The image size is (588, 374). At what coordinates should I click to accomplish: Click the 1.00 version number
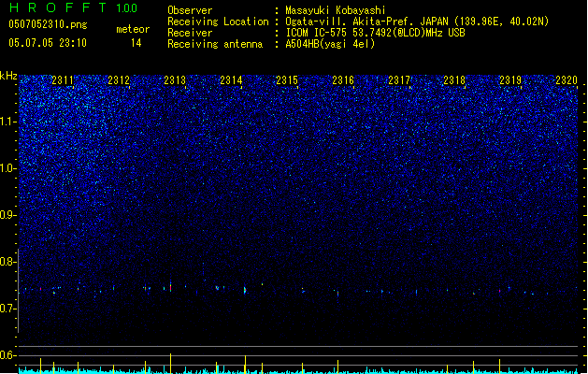[x=127, y=7]
